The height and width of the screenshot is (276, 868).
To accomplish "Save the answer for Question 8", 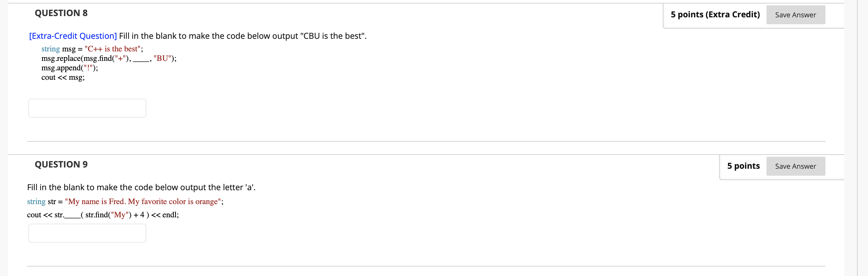I will coord(795,15).
